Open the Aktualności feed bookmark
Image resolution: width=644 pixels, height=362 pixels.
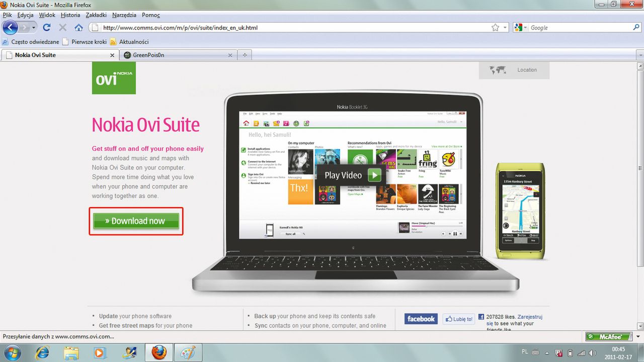click(x=129, y=42)
